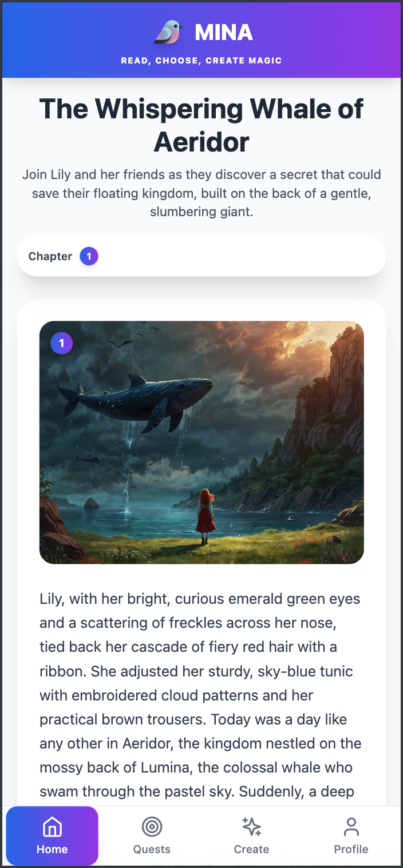Open the chapter 1 disclosure bar

coord(201,256)
